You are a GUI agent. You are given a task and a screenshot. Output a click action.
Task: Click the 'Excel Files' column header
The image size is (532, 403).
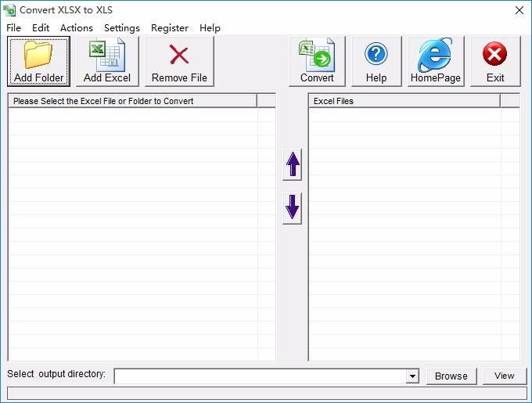click(x=404, y=101)
